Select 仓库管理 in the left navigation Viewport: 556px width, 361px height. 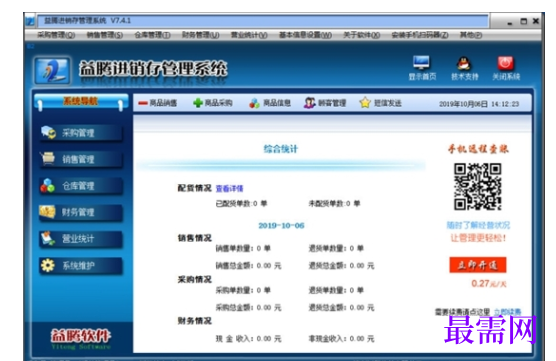[81, 186]
